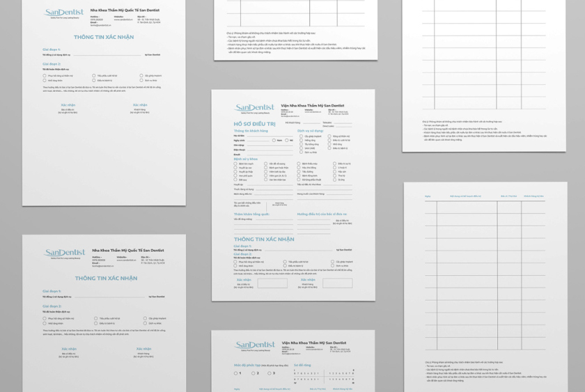
Task: Click the right signature box on the center form
Action: point(337,283)
